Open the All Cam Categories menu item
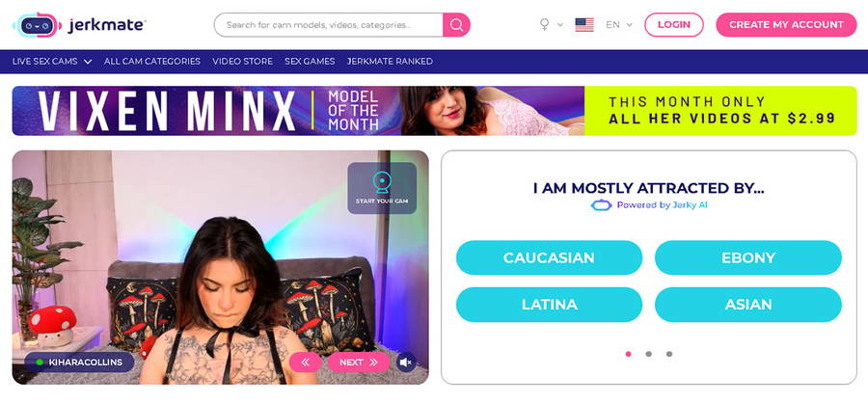Image resolution: width=868 pixels, height=404 pixels. [x=152, y=62]
